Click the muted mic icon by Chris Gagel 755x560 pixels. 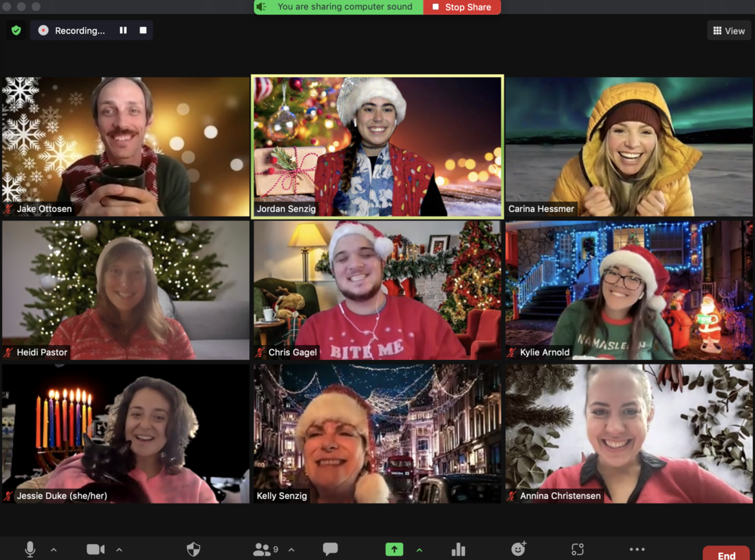pyautogui.click(x=260, y=352)
